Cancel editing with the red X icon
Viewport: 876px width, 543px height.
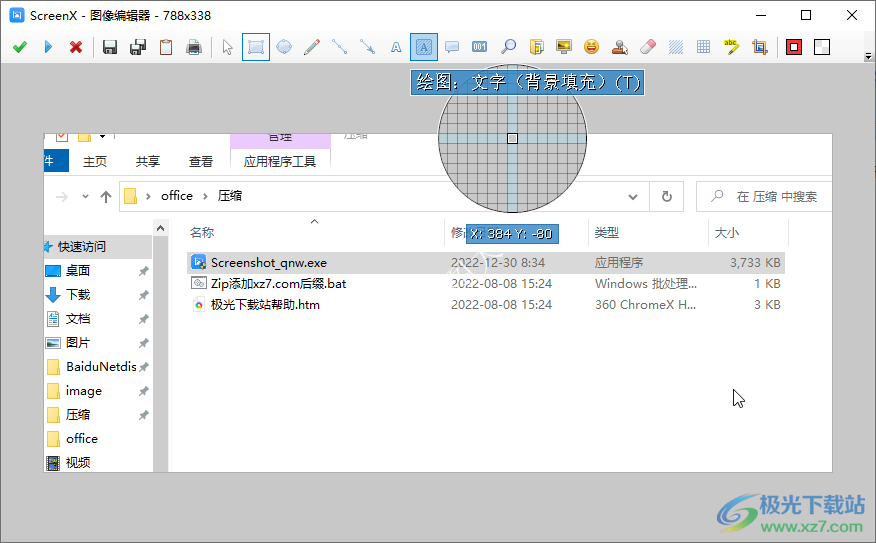(x=76, y=47)
